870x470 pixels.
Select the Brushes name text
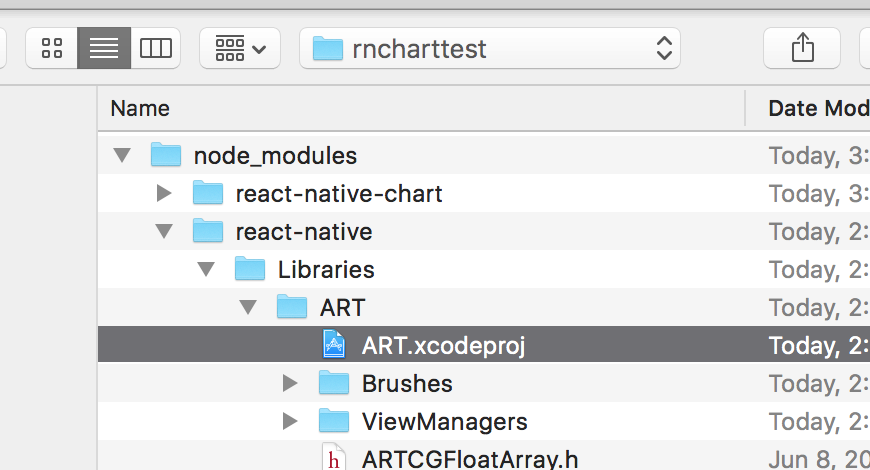click(x=407, y=384)
